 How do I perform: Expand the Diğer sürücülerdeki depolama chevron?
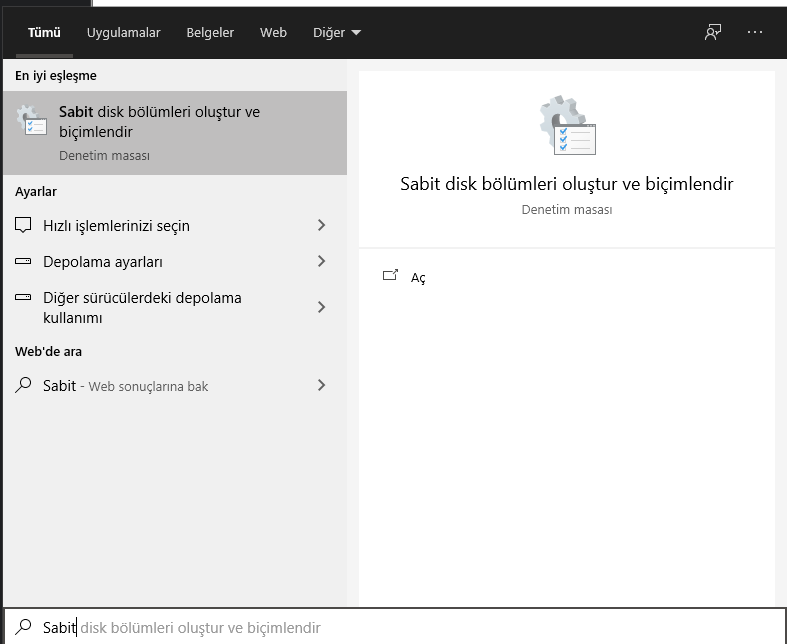(x=322, y=307)
